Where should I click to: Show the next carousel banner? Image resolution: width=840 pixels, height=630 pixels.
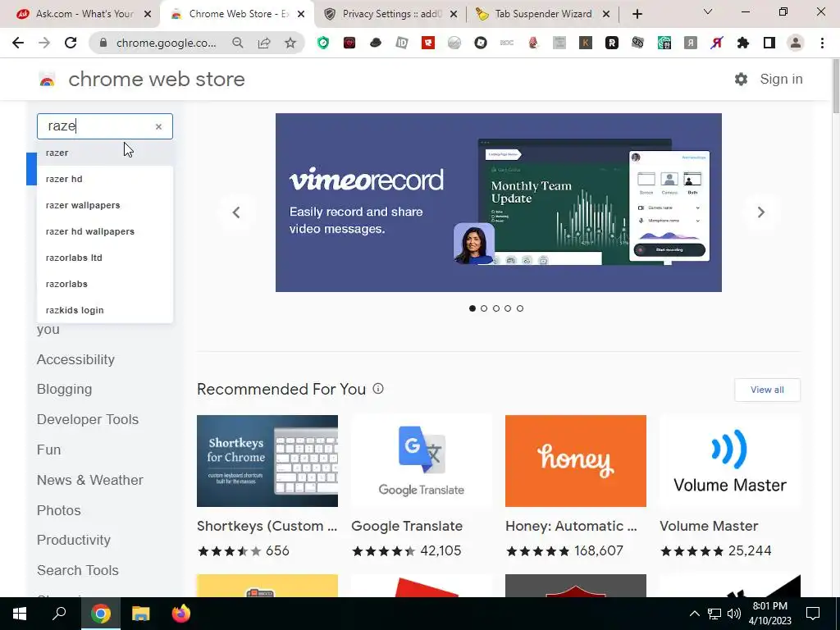(x=760, y=212)
